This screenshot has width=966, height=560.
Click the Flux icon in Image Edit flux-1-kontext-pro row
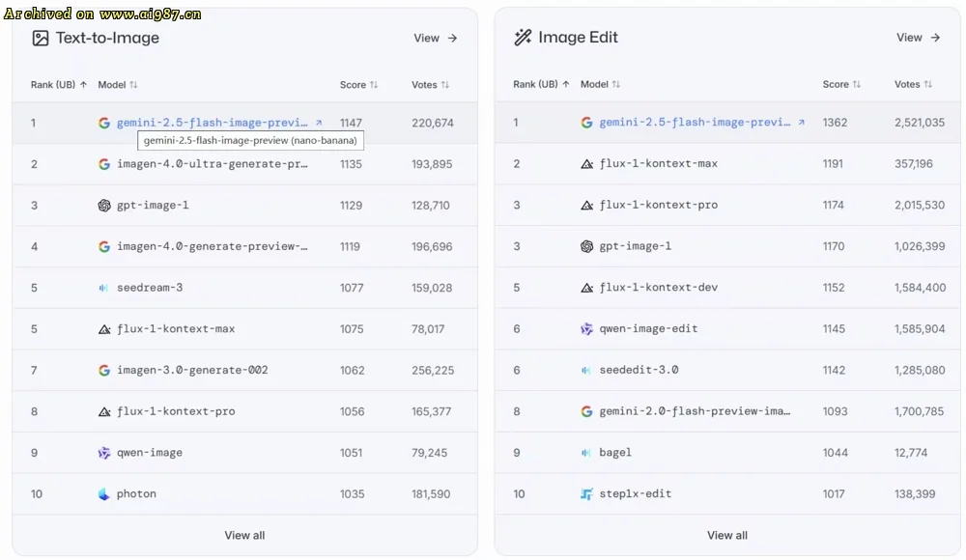(587, 205)
